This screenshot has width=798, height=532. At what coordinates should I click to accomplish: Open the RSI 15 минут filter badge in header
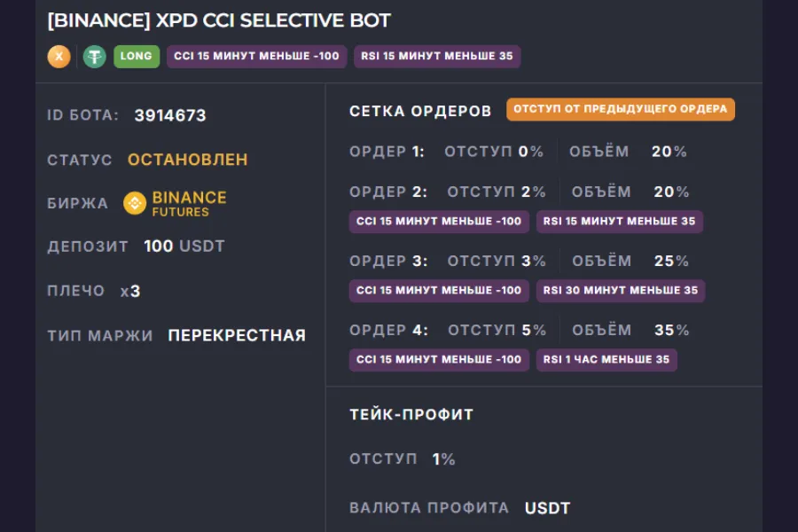[x=436, y=56]
